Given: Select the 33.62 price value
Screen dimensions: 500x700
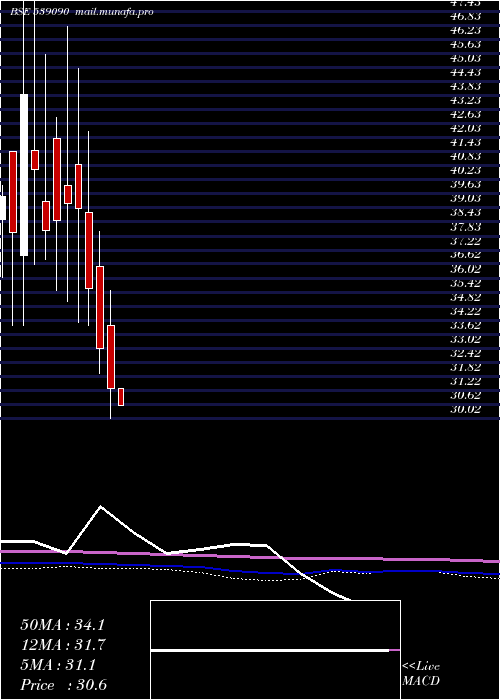Looking at the screenshot, I should (x=466, y=325).
